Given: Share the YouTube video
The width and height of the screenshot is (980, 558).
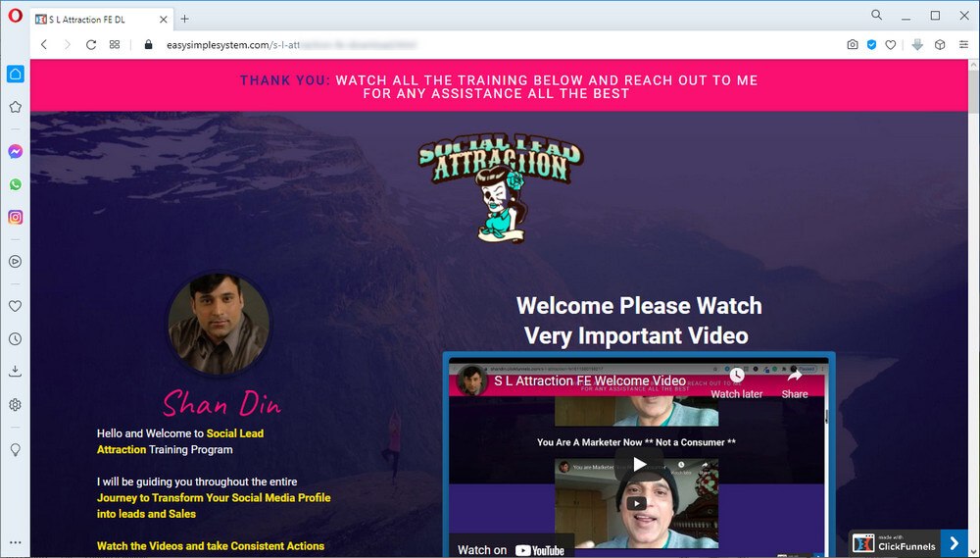Looking at the screenshot, I should pos(795,382).
